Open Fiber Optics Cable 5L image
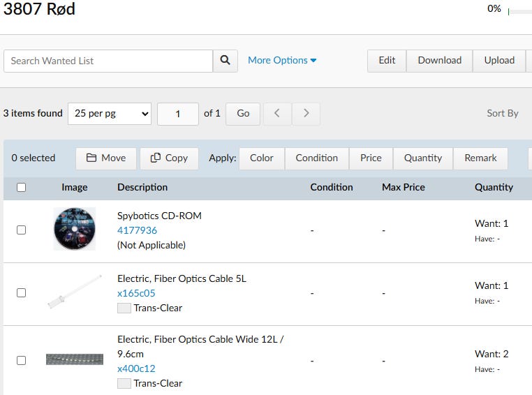The height and width of the screenshot is (395, 532). (75, 292)
